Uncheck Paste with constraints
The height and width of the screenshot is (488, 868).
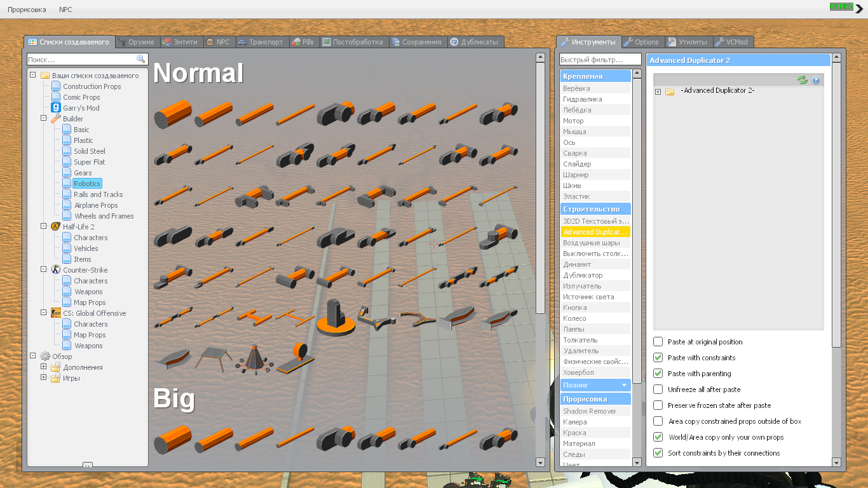coord(658,358)
